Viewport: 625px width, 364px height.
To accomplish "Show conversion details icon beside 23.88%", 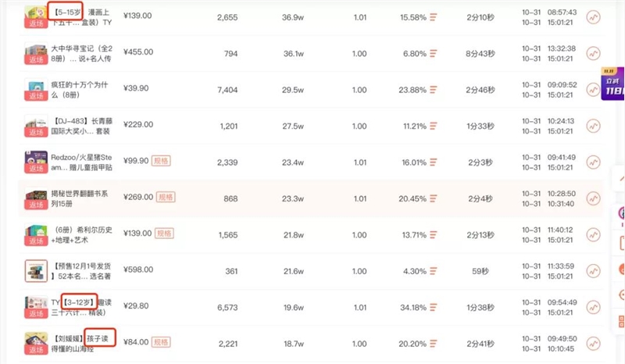I will coord(434,90).
